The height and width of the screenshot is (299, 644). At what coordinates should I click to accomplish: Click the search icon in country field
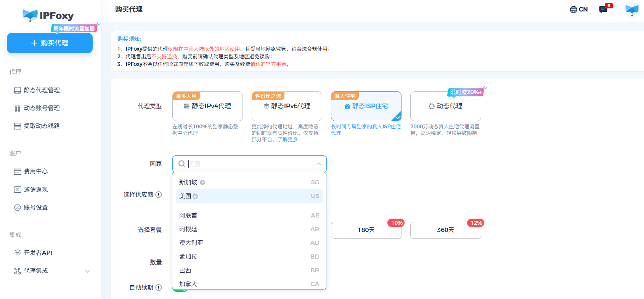(x=182, y=164)
